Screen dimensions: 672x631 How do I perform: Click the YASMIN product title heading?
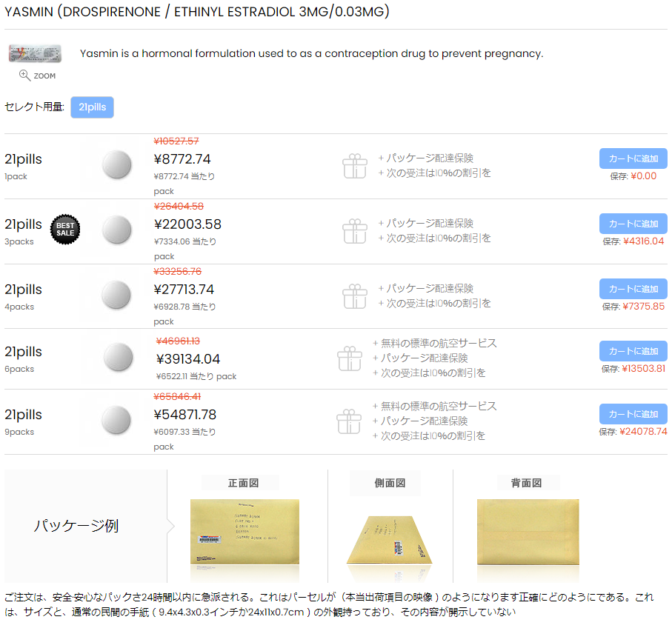click(x=197, y=12)
